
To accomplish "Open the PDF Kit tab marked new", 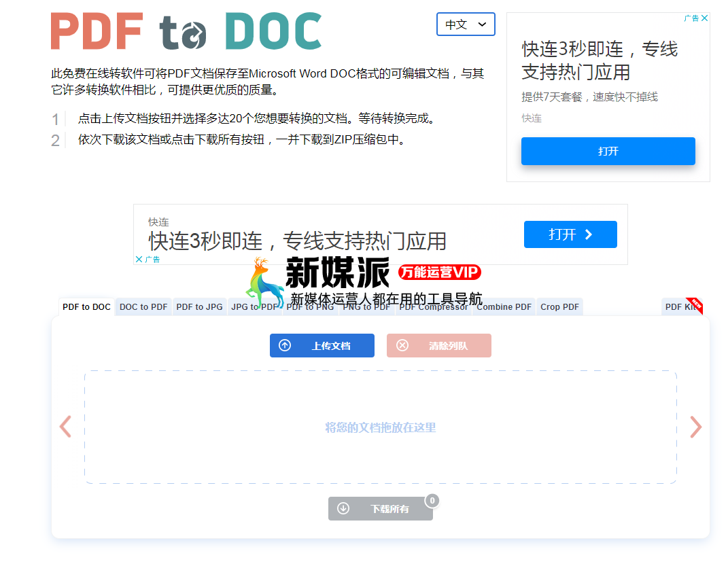I will coord(682,307).
